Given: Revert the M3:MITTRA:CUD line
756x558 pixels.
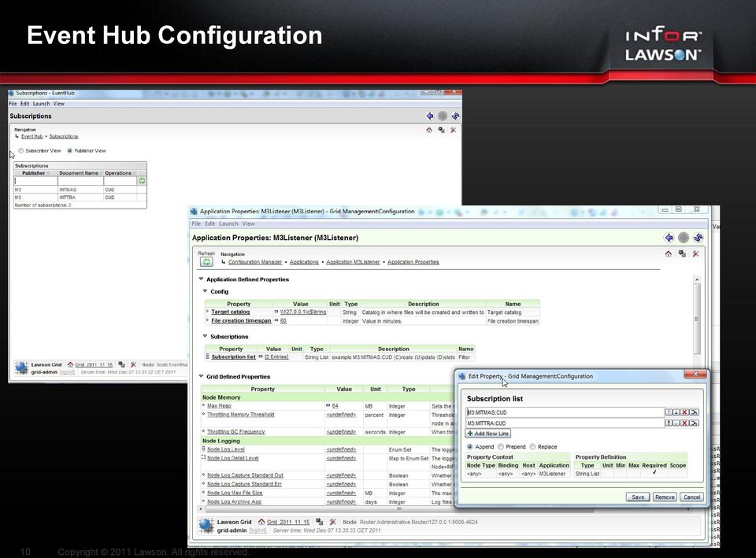Looking at the screenshot, I should pyautogui.click(x=694, y=423).
